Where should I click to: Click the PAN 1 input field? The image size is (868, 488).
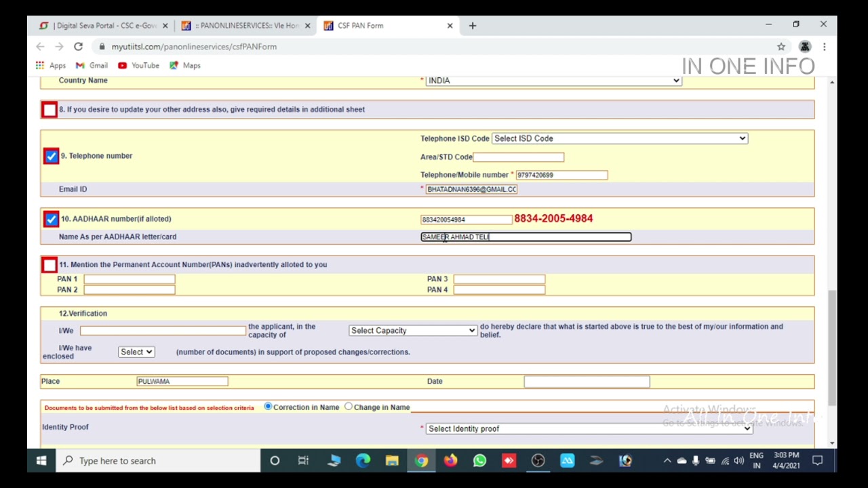pyautogui.click(x=129, y=279)
